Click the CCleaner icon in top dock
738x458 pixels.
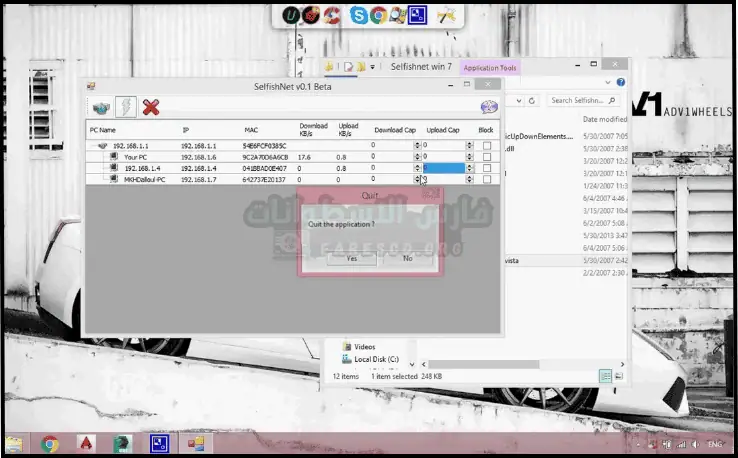pos(332,16)
